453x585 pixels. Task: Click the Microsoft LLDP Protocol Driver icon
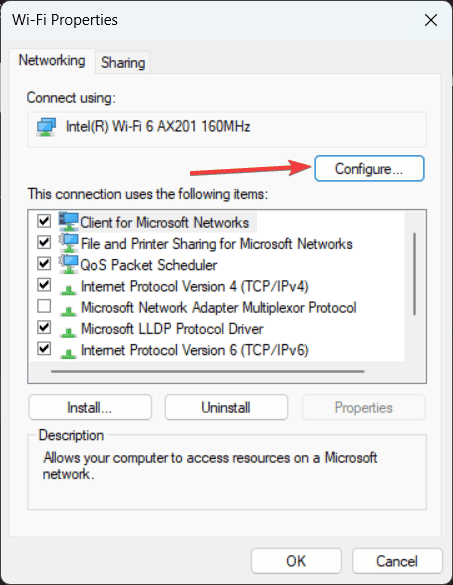click(x=69, y=332)
